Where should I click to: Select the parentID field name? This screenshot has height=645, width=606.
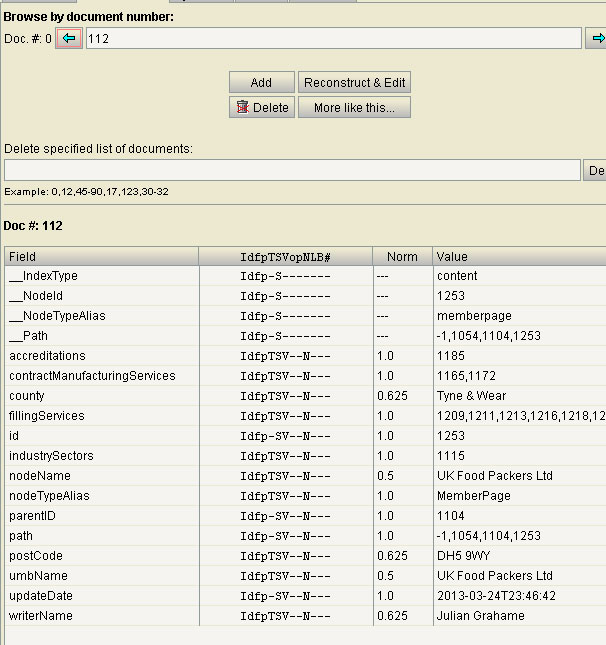point(32,516)
